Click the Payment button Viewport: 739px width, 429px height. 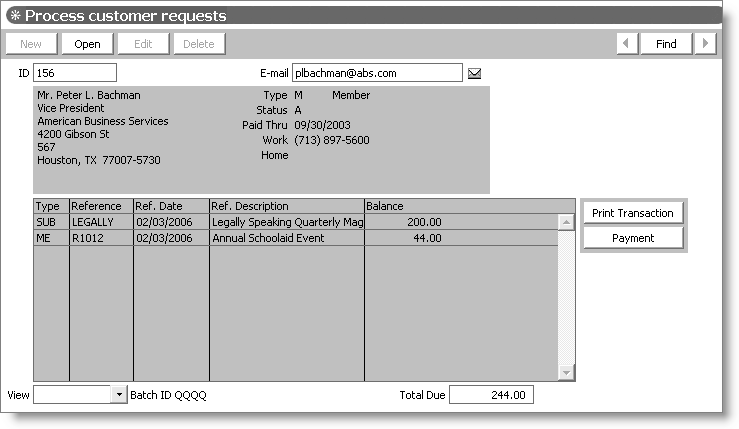pyautogui.click(x=633, y=238)
